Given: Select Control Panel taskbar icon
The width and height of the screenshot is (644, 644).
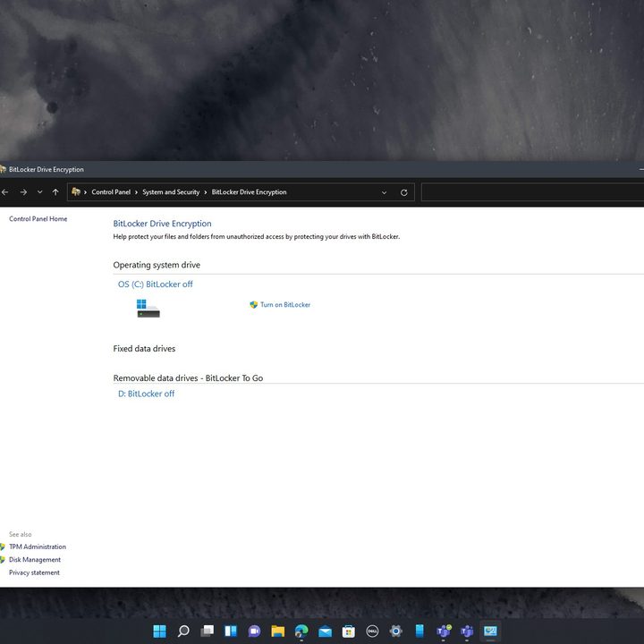Looking at the screenshot, I should pos(490,631).
